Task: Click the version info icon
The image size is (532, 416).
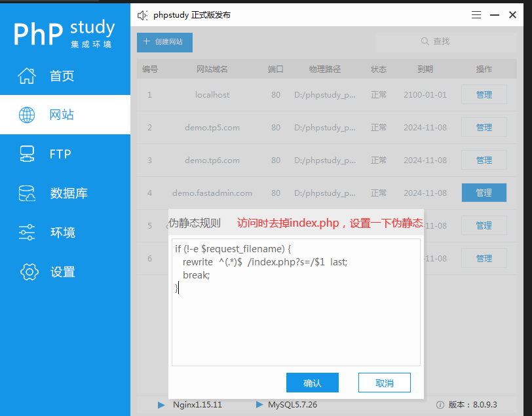Action: (x=440, y=405)
